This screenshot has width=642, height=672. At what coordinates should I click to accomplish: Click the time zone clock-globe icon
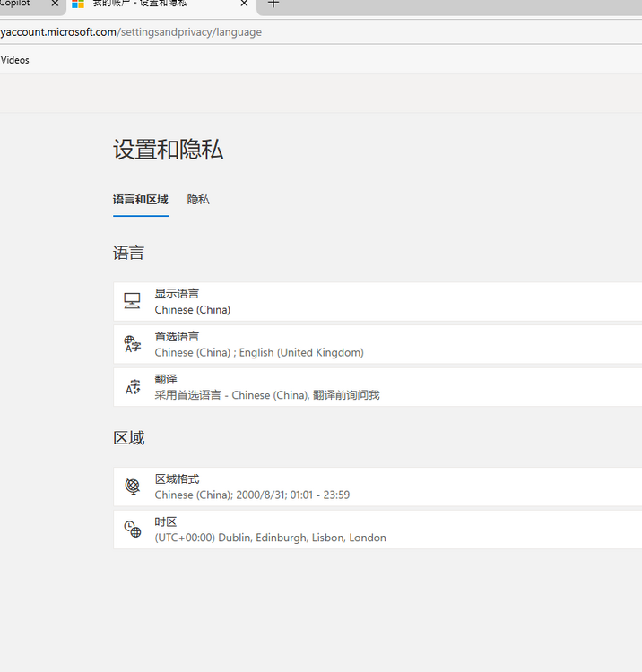click(133, 530)
